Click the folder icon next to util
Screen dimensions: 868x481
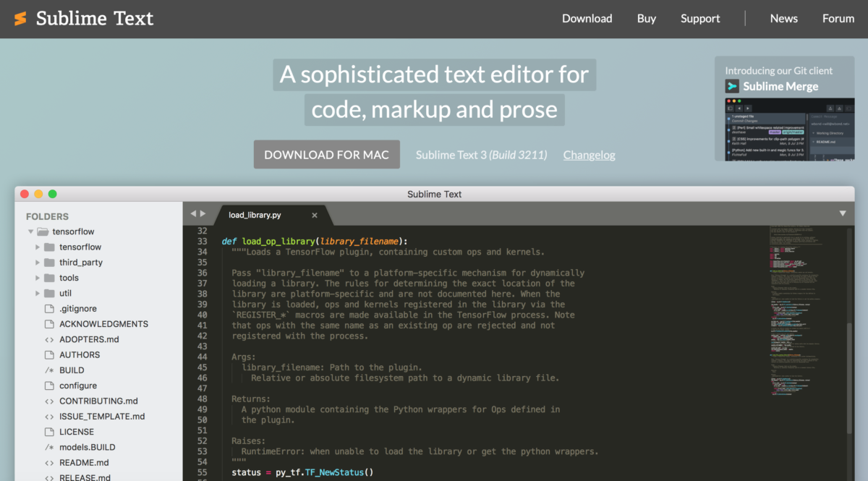coord(49,293)
